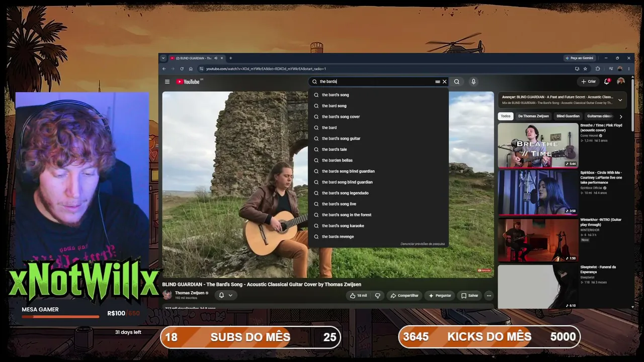Click the Compartilhar share button

click(405, 296)
